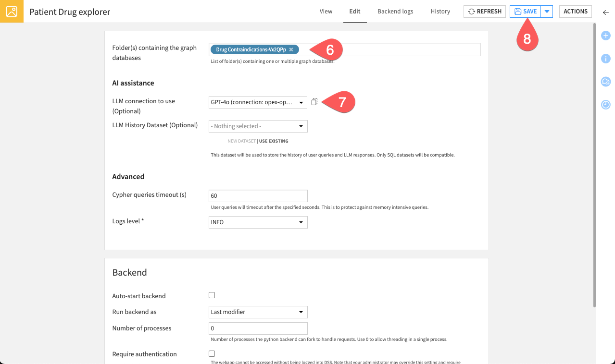Open discussions via the chat bubble icon

pos(605,82)
